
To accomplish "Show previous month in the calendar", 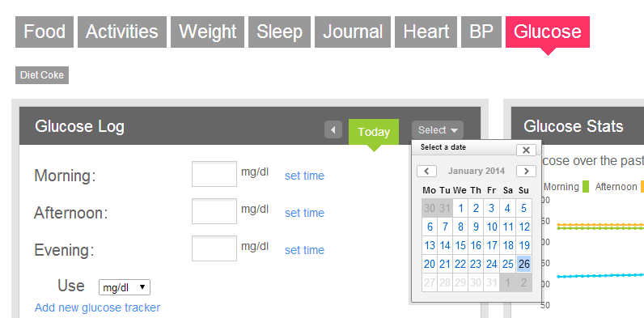I will (426, 171).
